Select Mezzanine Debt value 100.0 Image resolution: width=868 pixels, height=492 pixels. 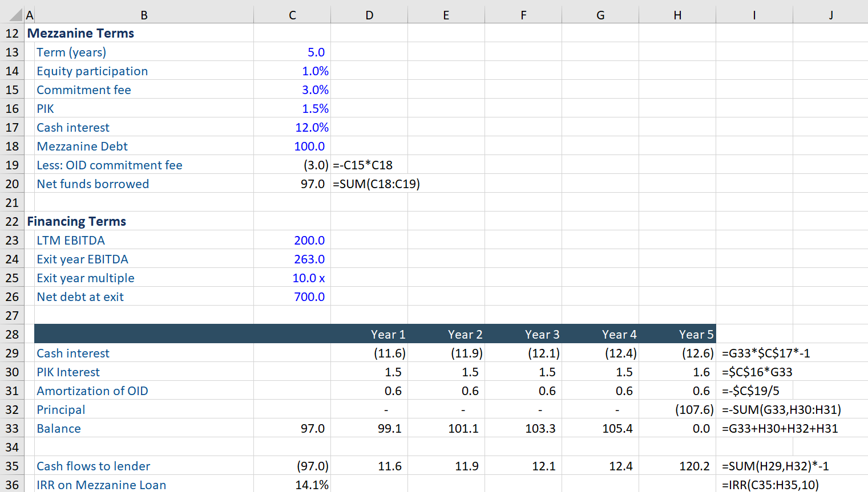pos(309,147)
